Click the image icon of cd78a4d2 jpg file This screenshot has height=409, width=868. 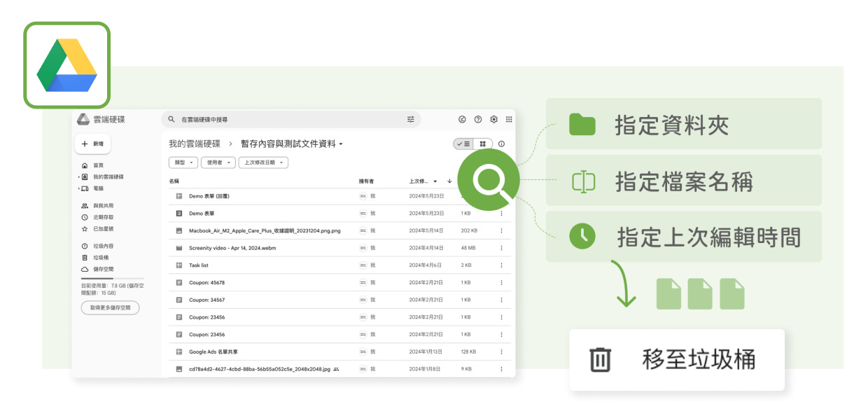coord(179,369)
